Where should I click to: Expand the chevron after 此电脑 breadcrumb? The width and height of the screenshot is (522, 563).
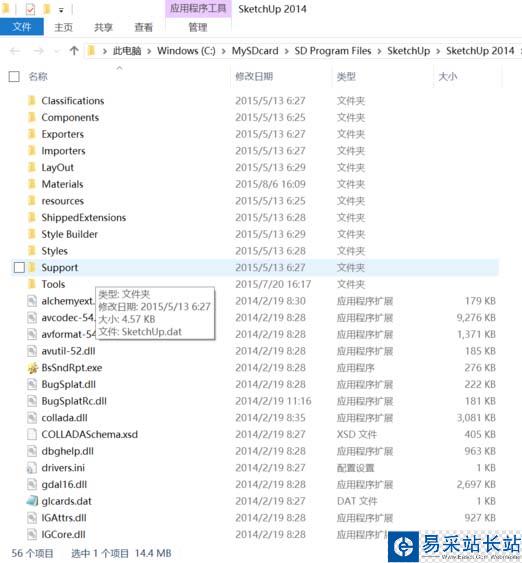pyautogui.click(x=149, y=51)
